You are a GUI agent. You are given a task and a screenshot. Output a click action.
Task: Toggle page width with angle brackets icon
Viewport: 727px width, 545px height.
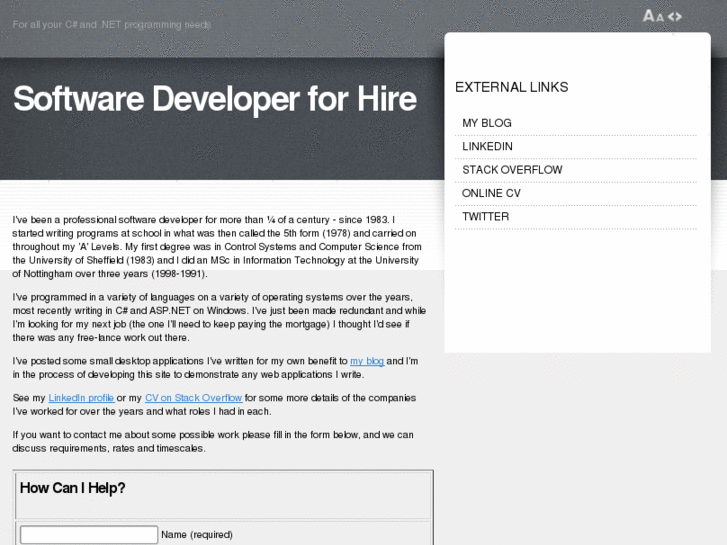[x=675, y=15]
